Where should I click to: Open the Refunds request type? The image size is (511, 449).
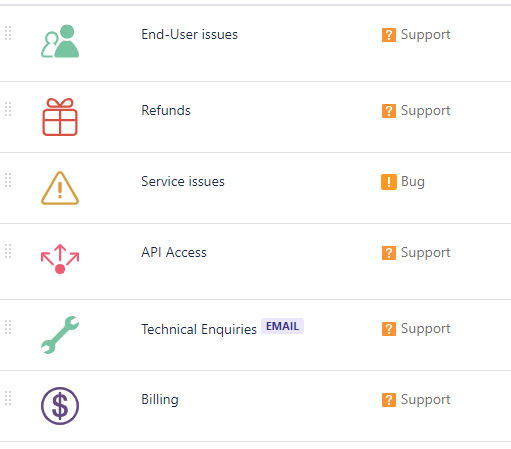(166, 110)
